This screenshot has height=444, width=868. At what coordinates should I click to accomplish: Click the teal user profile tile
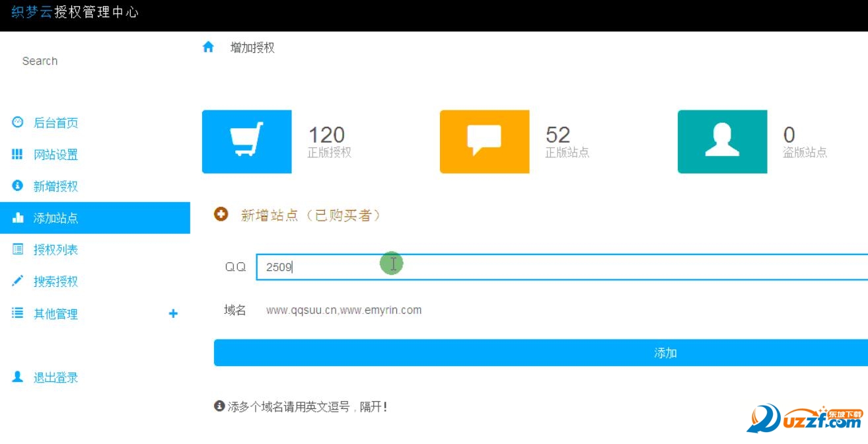click(x=722, y=141)
